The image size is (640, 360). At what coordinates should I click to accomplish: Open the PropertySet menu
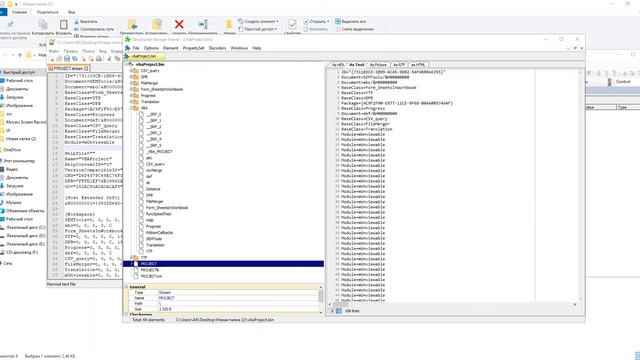(193, 48)
